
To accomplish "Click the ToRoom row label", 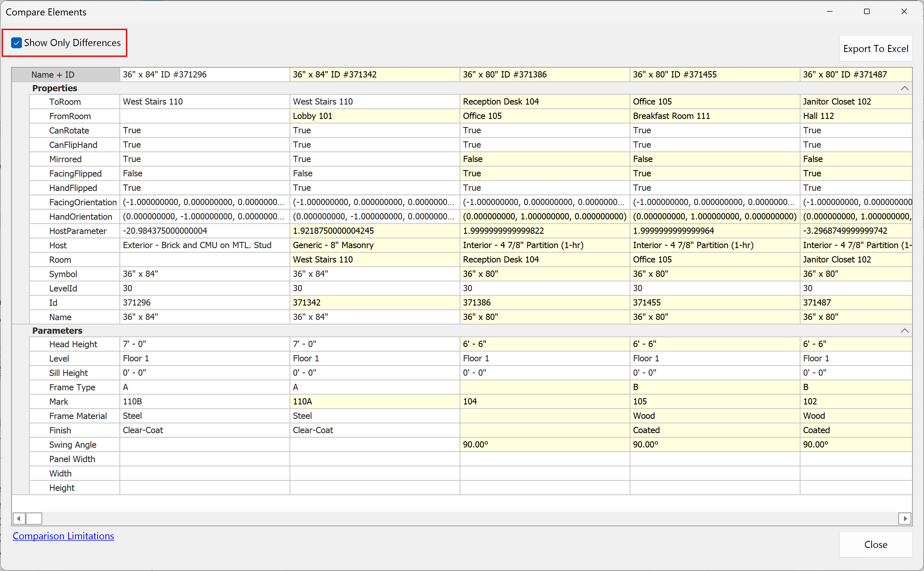I will (x=75, y=102).
